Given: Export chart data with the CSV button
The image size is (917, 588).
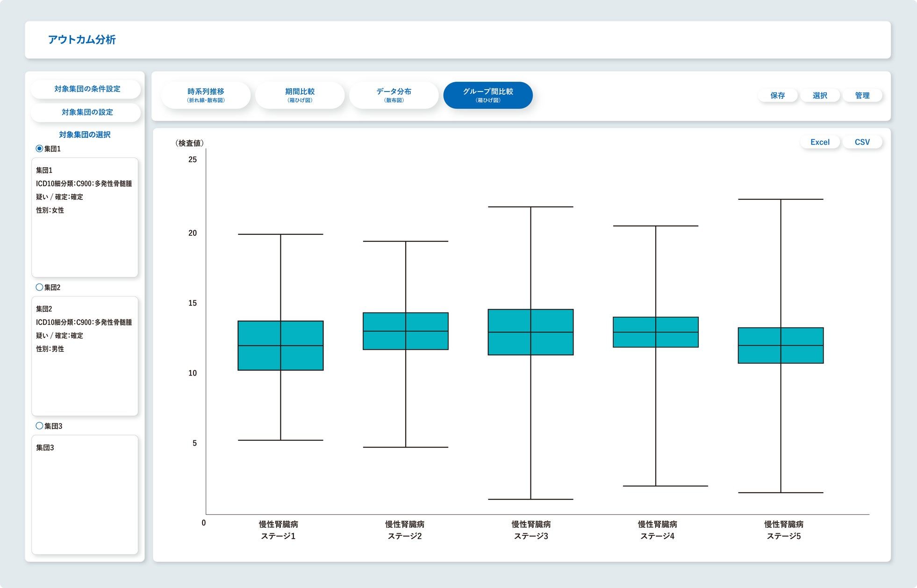Looking at the screenshot, I should [862, 142].
